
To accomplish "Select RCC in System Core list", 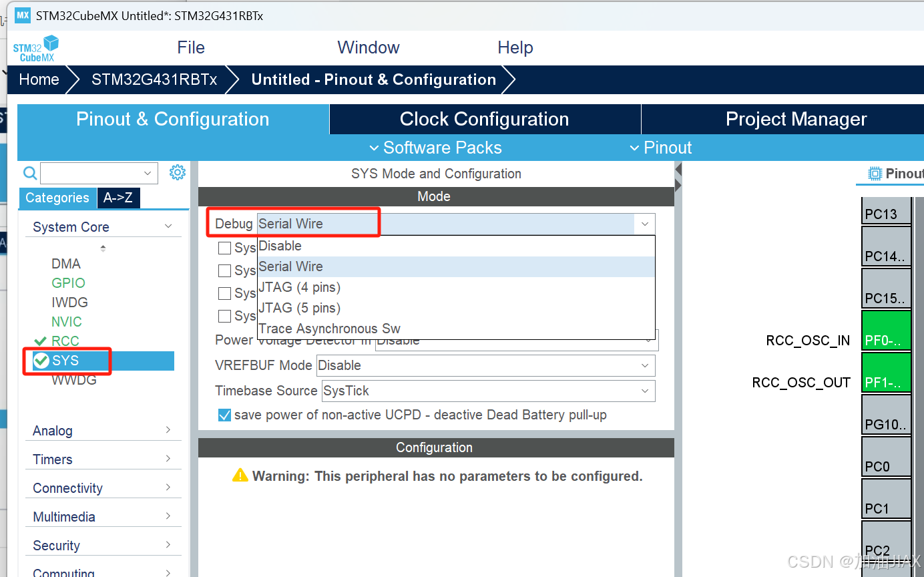I will pyautogui.click(x=65, y=341).
